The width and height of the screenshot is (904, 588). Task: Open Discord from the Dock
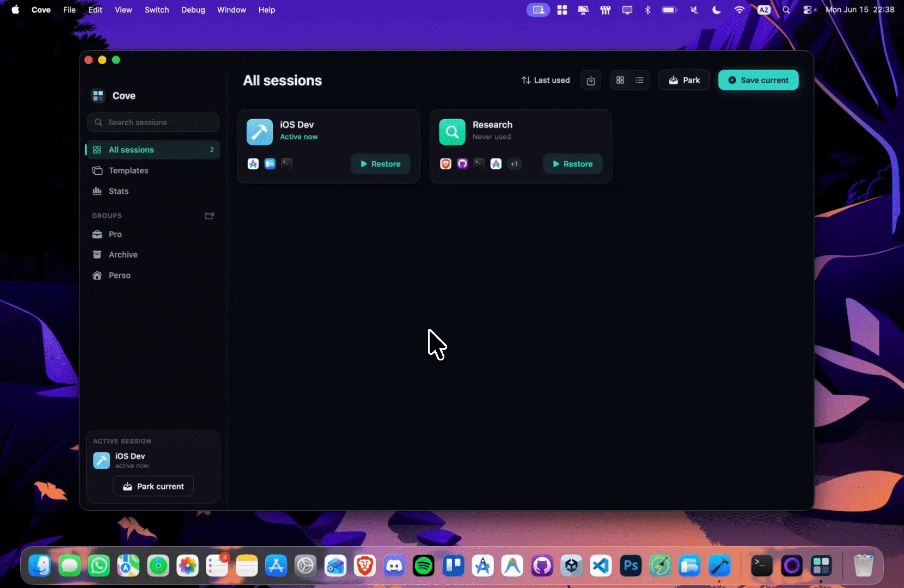(394, 566)
